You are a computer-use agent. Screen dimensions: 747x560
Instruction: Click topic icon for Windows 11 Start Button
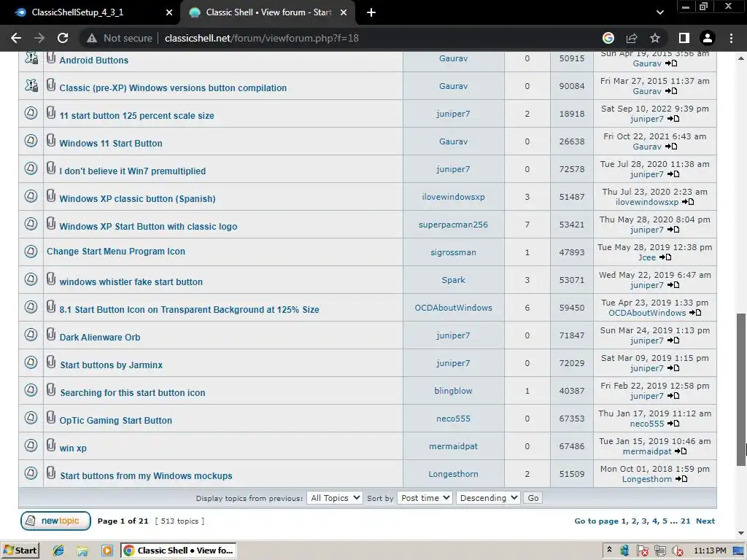31,141
